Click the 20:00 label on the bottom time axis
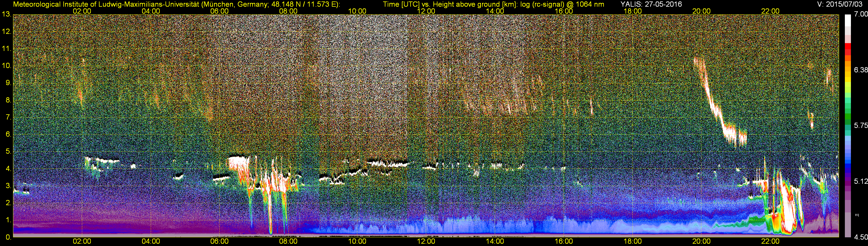This screenshot has width=868, height=246. [x=702, y=242]
